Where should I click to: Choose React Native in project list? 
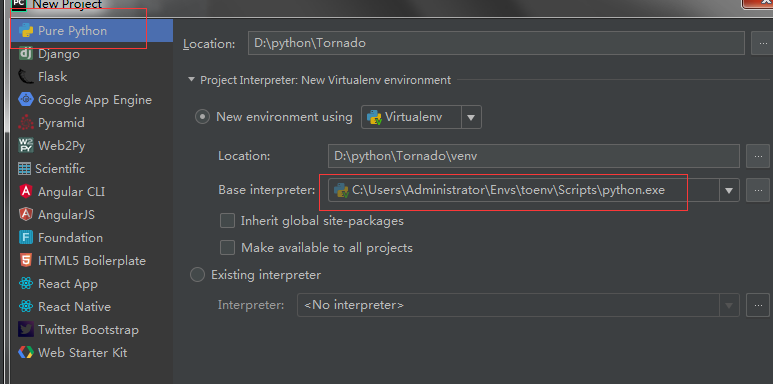[74, 307]
